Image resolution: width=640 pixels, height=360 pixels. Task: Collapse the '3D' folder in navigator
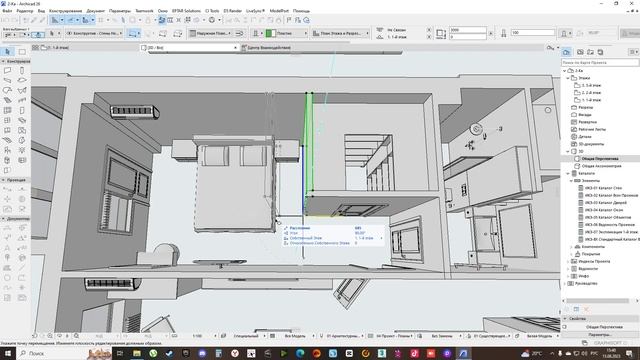[568, 151]
